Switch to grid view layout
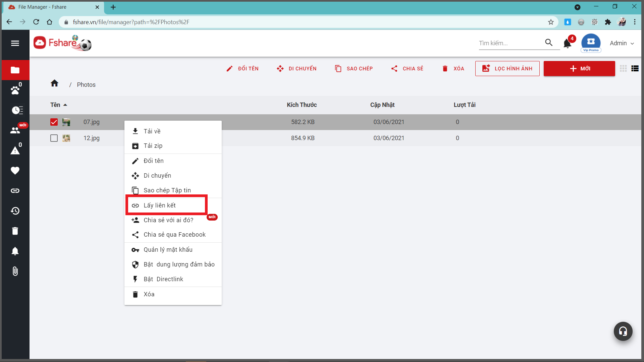Image resolution: width=644 pixels, height=362 pixels. [x=623, y=68]
